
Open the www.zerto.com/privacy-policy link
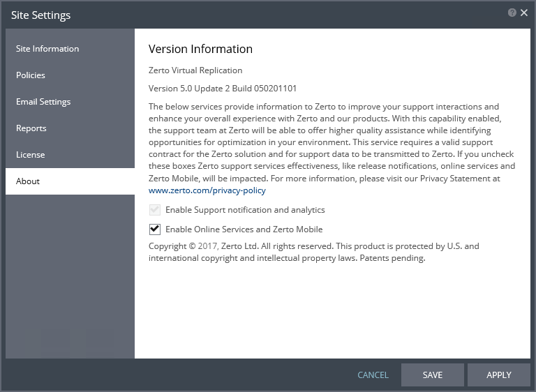[207, 190]
